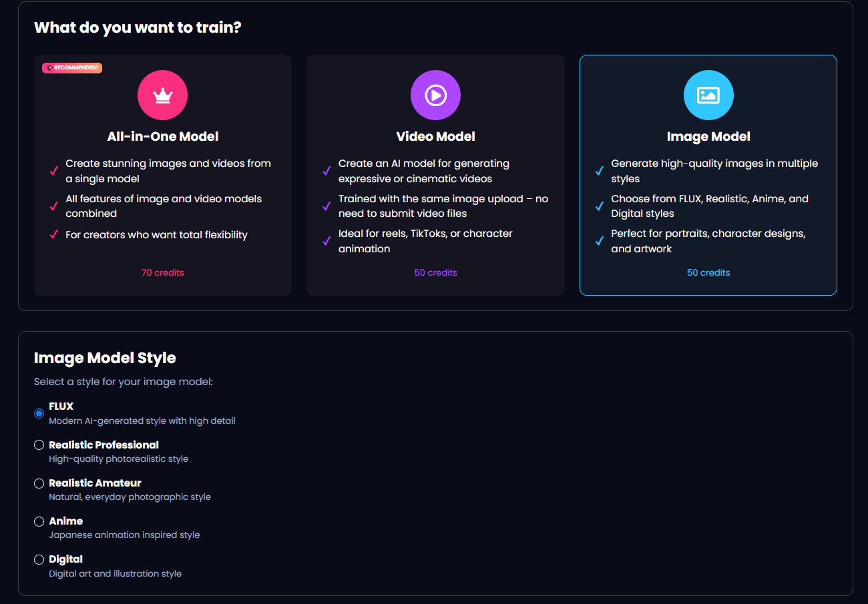
Task: Click the RECOMMENDED badge
Action: click(x=71, y=67)
